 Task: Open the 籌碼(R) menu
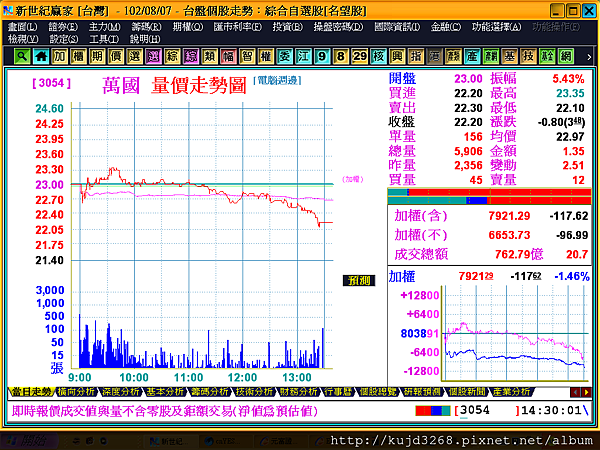(147, 27)
